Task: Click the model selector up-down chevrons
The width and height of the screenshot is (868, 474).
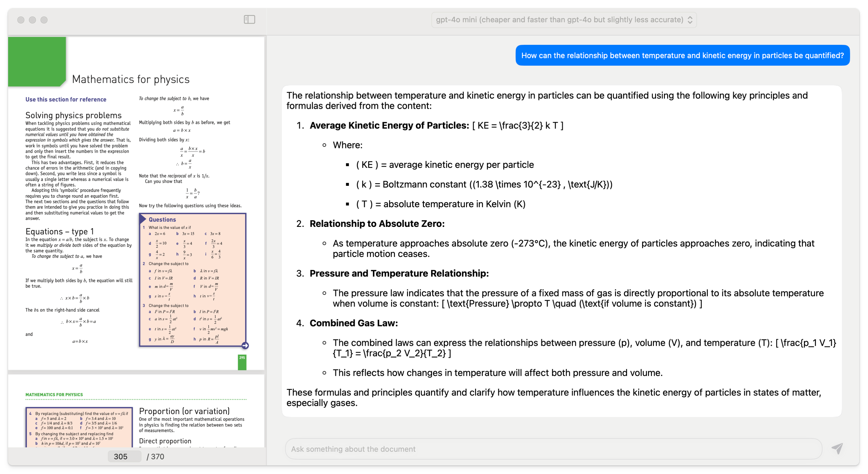Action: (690, 20)
